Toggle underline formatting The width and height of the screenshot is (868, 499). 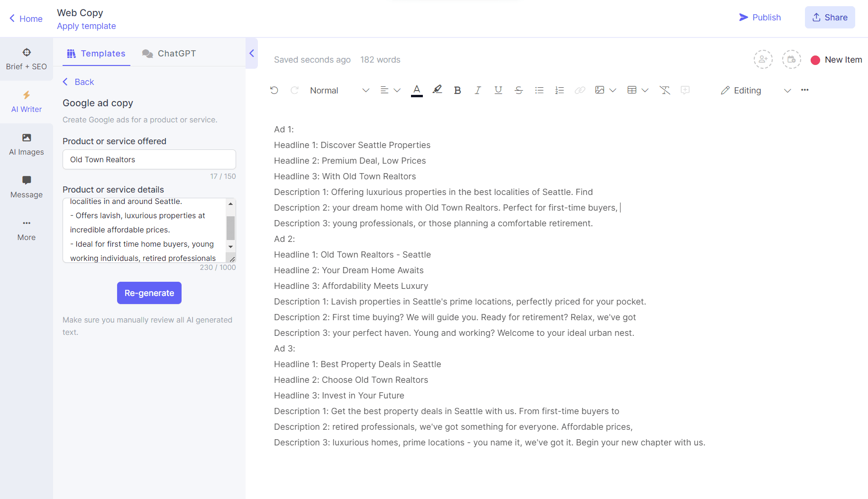tap(498, 90)
